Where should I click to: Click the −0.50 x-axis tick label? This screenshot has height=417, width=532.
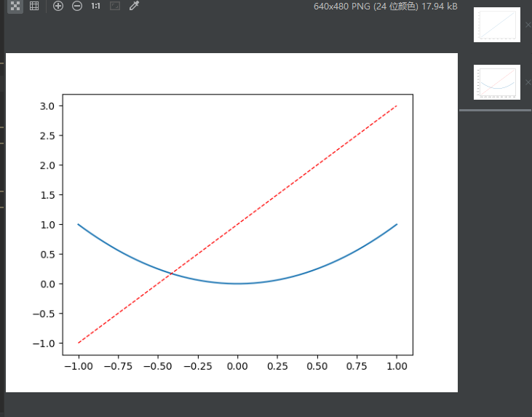point(158,366)
